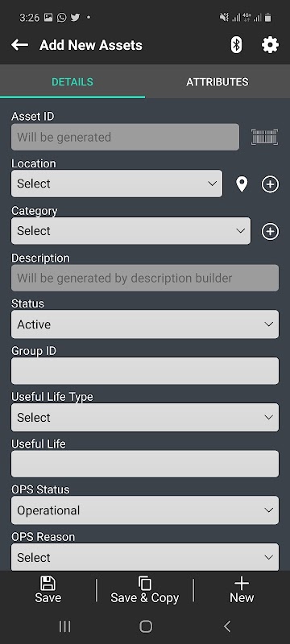Tap the map pin location icon
The image size is (290, 644).
pyautogui.click(x=242, y=184)
